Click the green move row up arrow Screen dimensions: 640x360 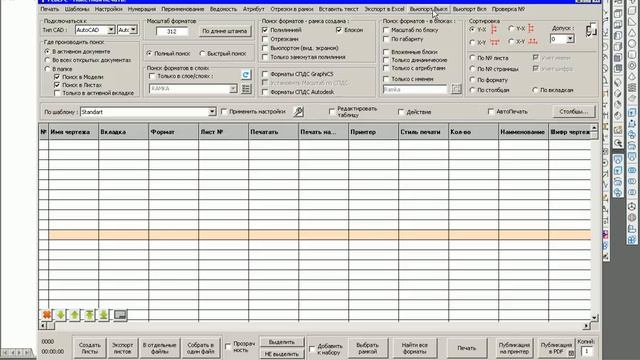[75, 315]
